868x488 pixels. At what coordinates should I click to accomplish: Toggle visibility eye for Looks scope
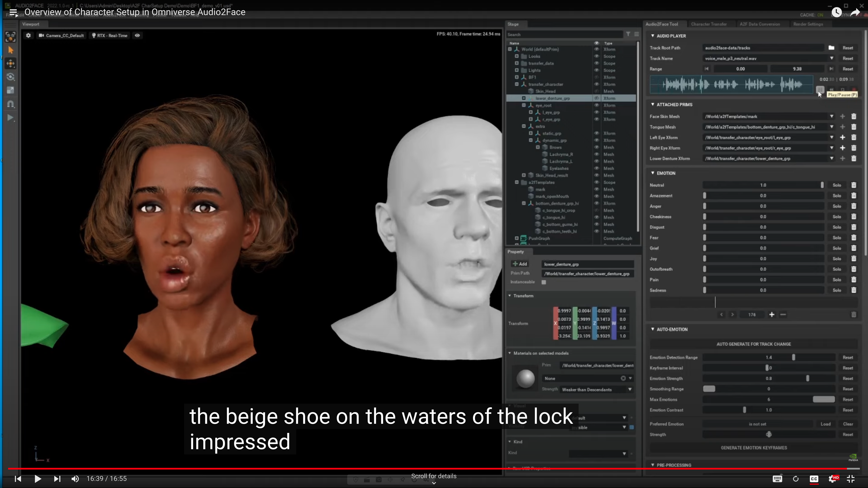coord(596,56)
